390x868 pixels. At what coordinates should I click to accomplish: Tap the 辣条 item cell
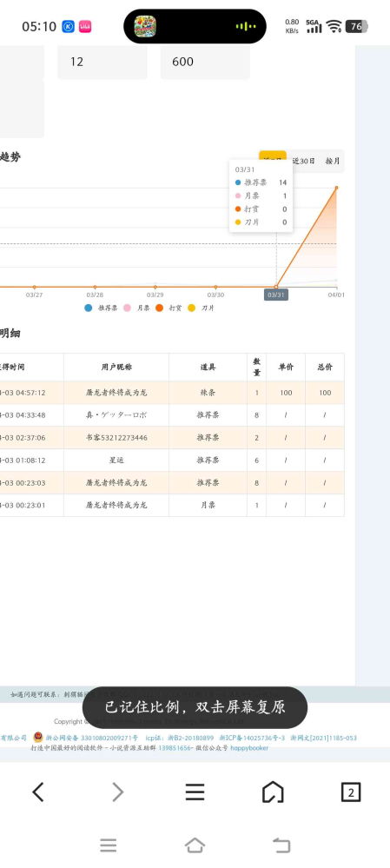[x=208, y=393]
